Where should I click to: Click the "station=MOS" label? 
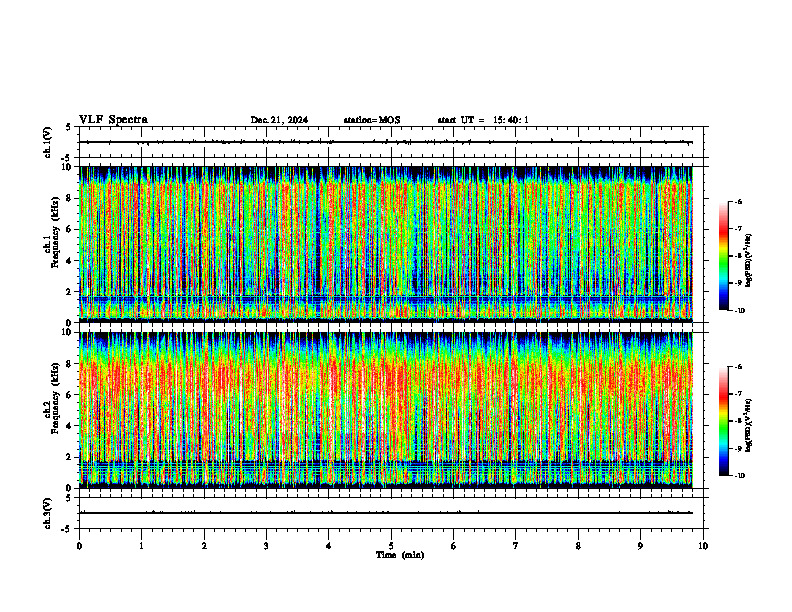372,120
